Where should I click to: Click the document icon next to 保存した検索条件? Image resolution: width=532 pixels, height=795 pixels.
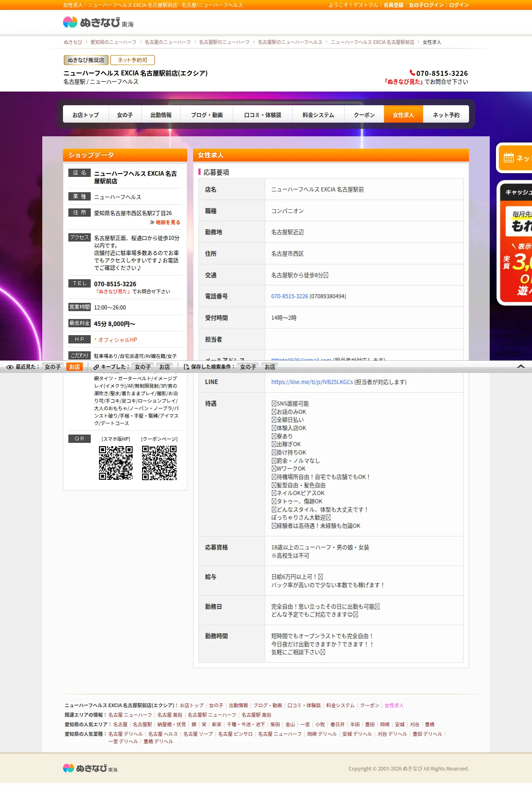186,367
